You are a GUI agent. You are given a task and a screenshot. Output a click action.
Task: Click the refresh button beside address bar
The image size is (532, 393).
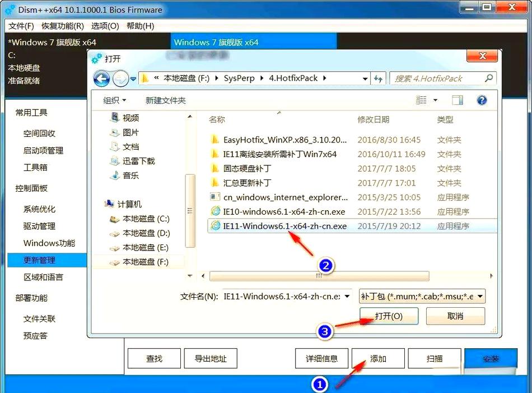tap(378, 79)
